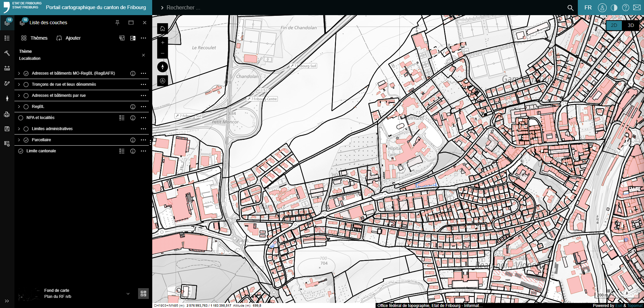Show info for RegBL layer
This screenshot has width=644, height=308.
(133, 107)
